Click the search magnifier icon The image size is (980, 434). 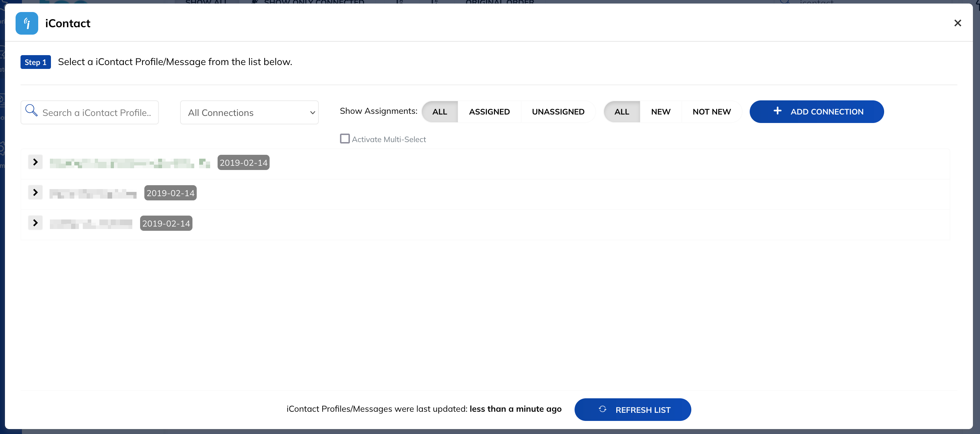point(31,111)
